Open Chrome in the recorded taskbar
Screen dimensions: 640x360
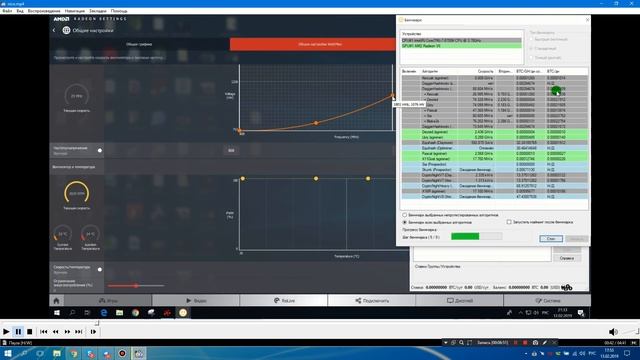pos(135,313)
